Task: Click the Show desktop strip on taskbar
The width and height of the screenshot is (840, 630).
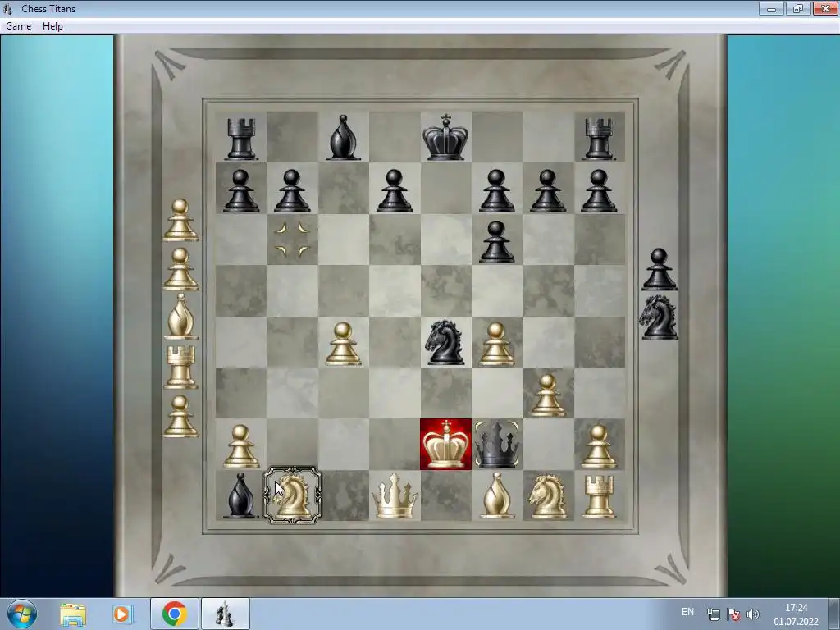Action: point(834,614)
